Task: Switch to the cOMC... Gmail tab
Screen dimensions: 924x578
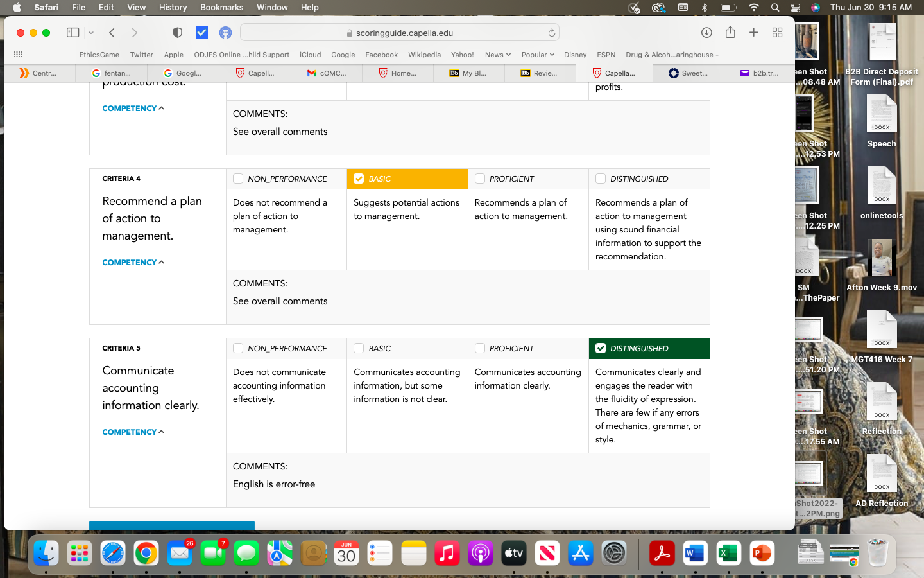Action: click(x=327, y=73)
